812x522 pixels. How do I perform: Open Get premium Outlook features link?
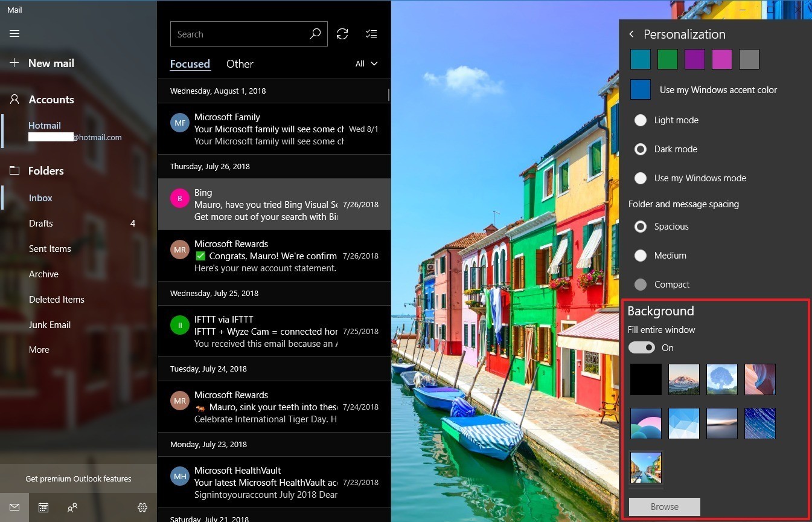(78, 478)
